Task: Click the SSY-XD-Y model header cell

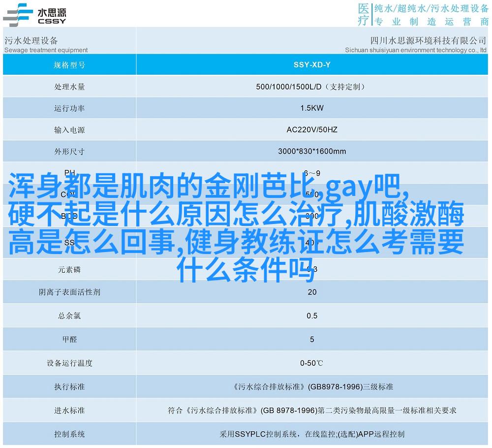Action: coord(312,64)
